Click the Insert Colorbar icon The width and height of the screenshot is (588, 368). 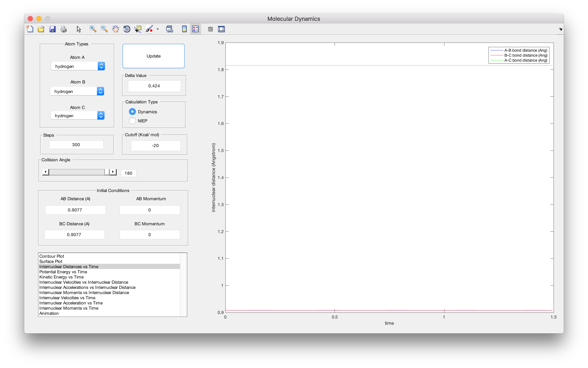184,29
